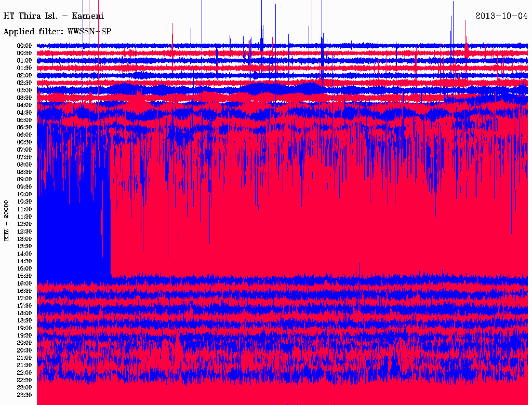Click the time label '06:30'

pos(24,142)
